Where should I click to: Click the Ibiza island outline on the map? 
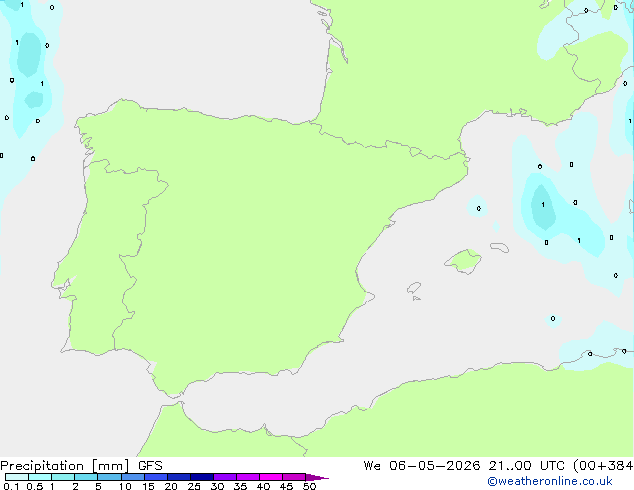[x=414, y=288]
